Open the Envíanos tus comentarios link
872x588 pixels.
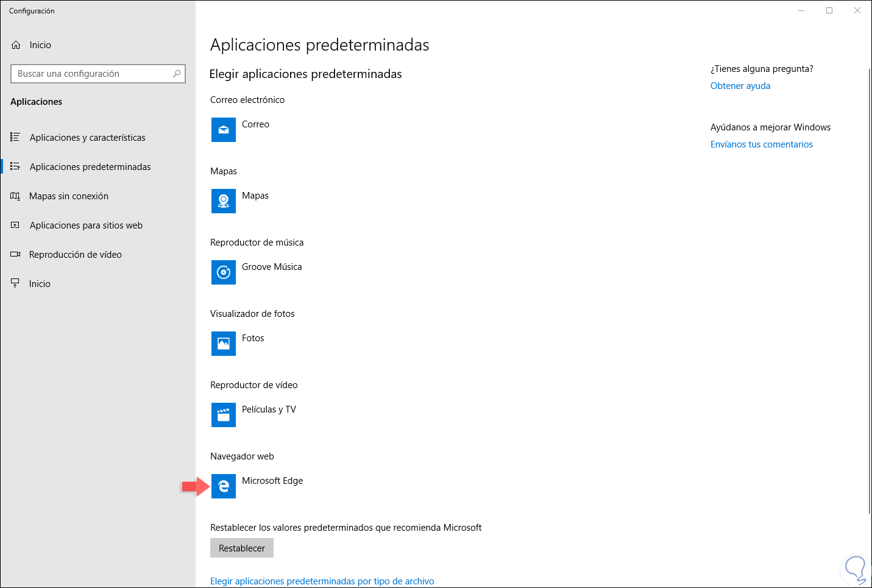pos(762,144)
